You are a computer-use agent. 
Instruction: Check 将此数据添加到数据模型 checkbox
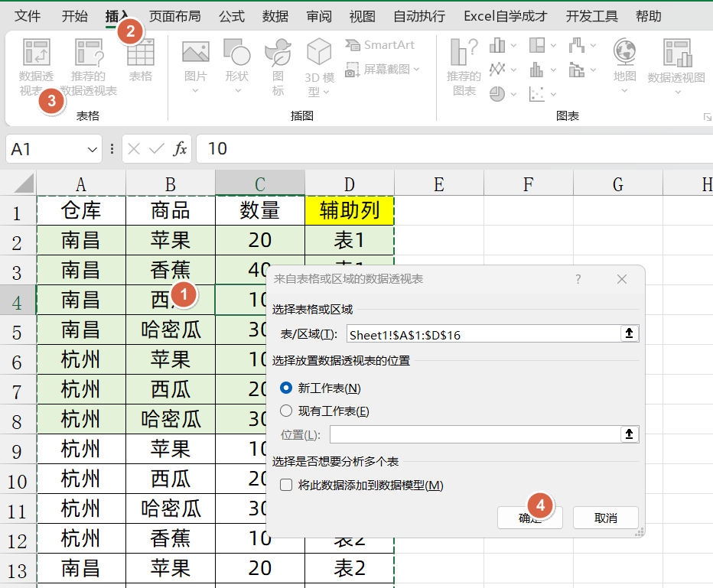(x=286, y=485)
